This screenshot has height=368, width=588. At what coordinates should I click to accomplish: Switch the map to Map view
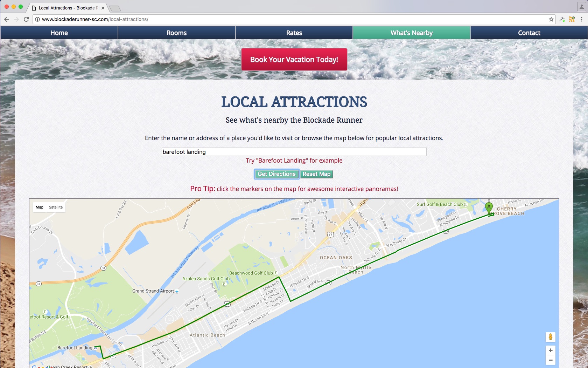[40, 207]
